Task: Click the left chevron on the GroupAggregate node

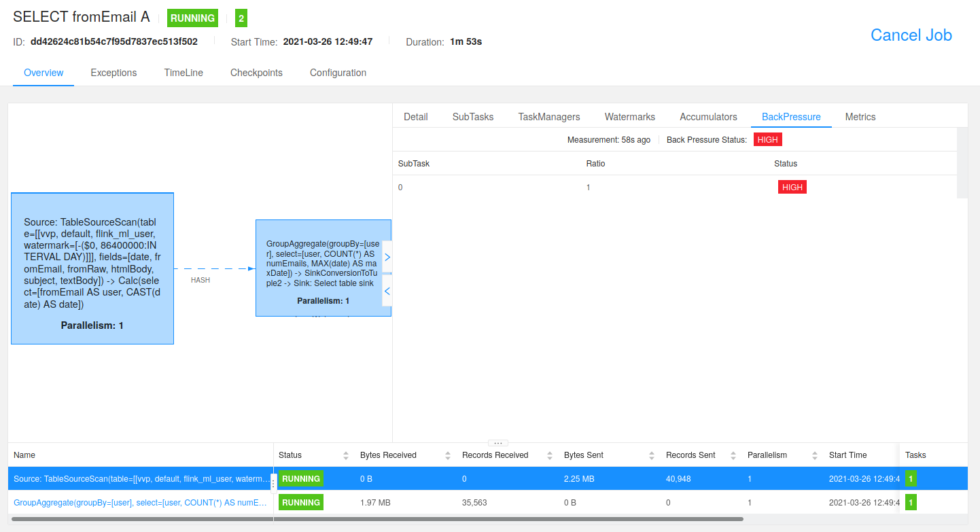Action: click(387, 291)
